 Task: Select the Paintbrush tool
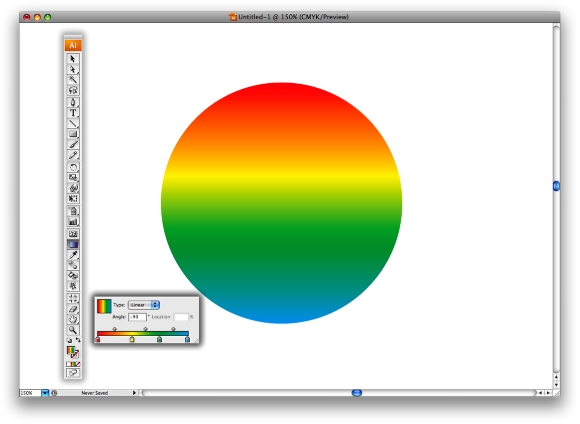(73, 145)
